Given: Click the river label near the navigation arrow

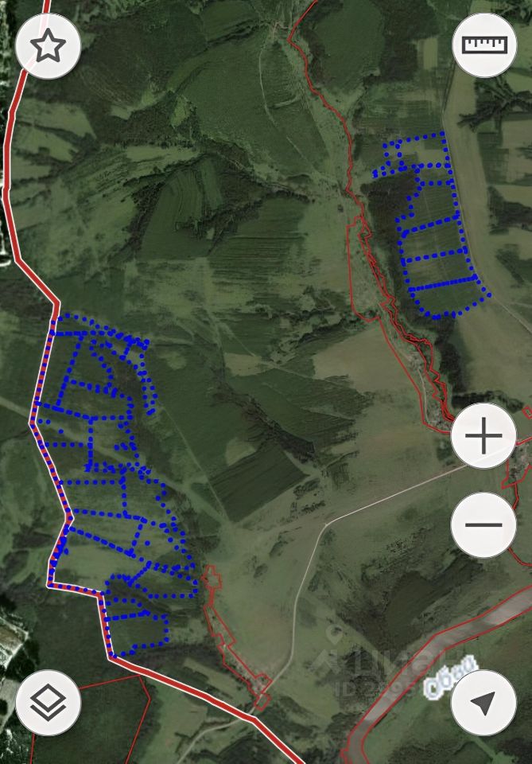Looking at the screenshot, I should click(450, 675).
